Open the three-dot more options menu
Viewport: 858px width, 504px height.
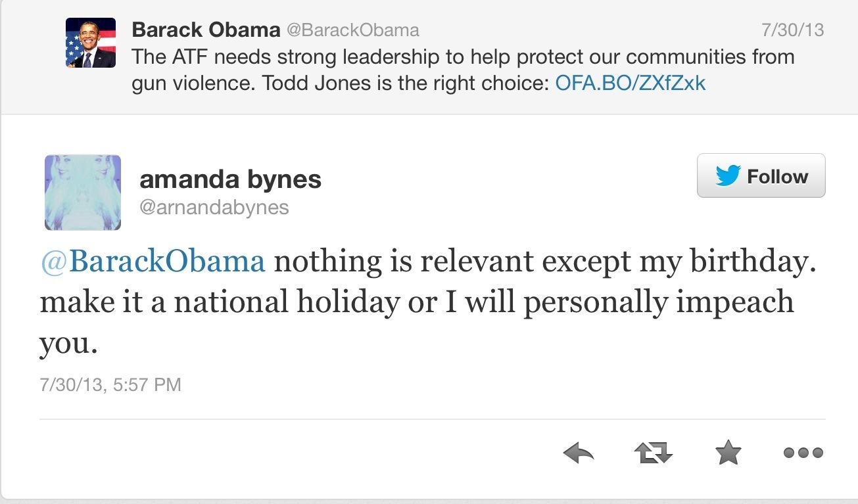pyautogui.click(x=803, y=452)
